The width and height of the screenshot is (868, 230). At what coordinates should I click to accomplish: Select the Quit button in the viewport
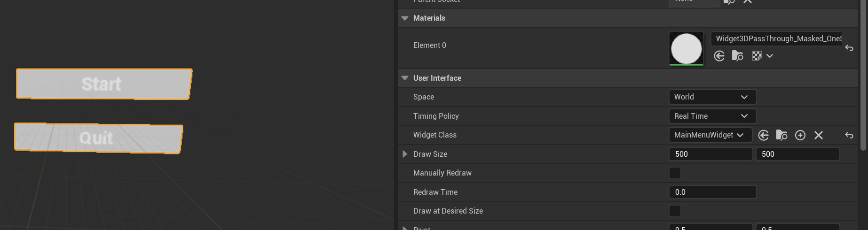(98, 138)
